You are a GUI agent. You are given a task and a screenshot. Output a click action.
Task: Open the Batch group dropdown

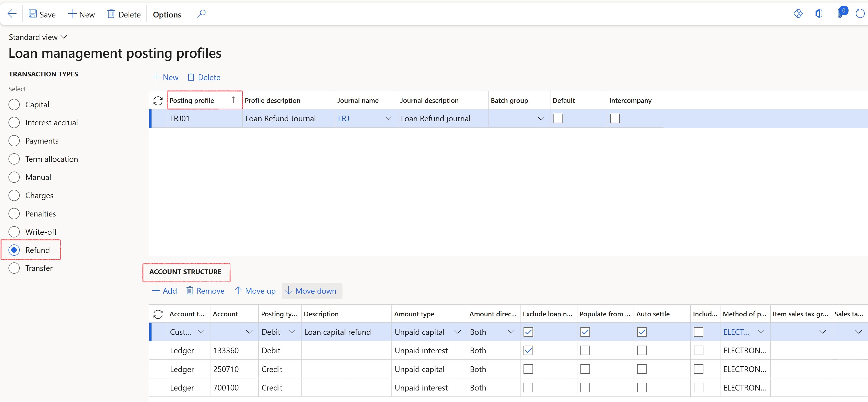(x=541, y=119)
